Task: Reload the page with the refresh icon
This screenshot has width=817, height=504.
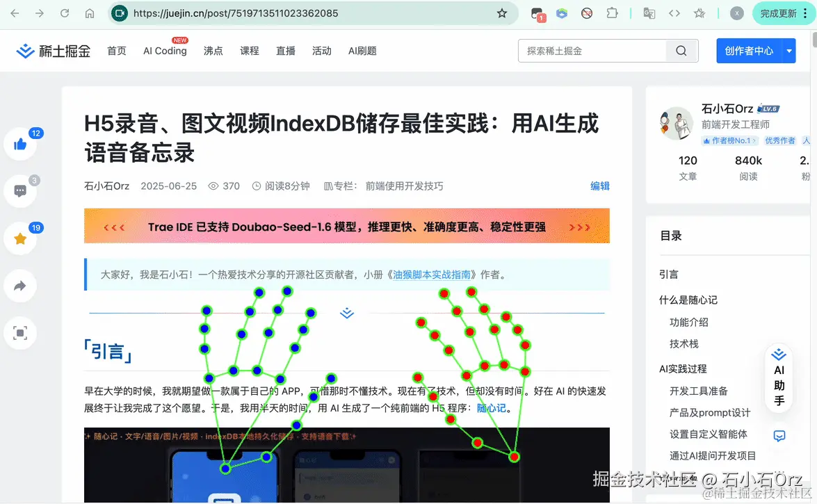Action: coord(65,13)
